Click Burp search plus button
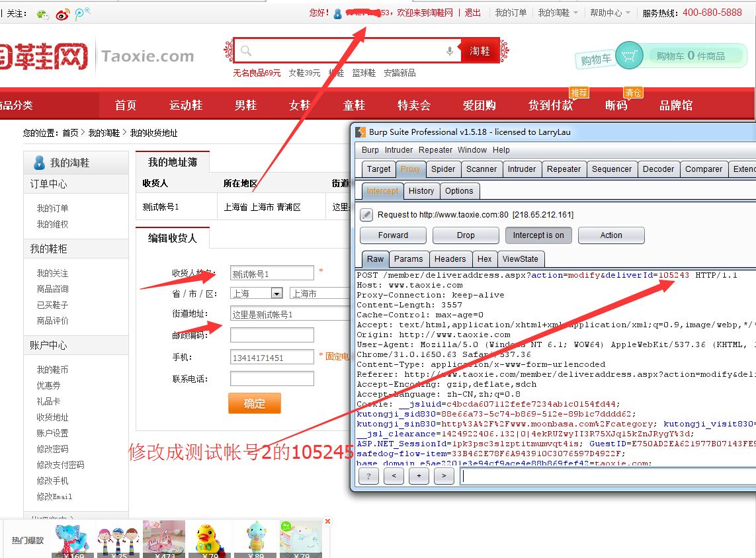 [419, 476]
